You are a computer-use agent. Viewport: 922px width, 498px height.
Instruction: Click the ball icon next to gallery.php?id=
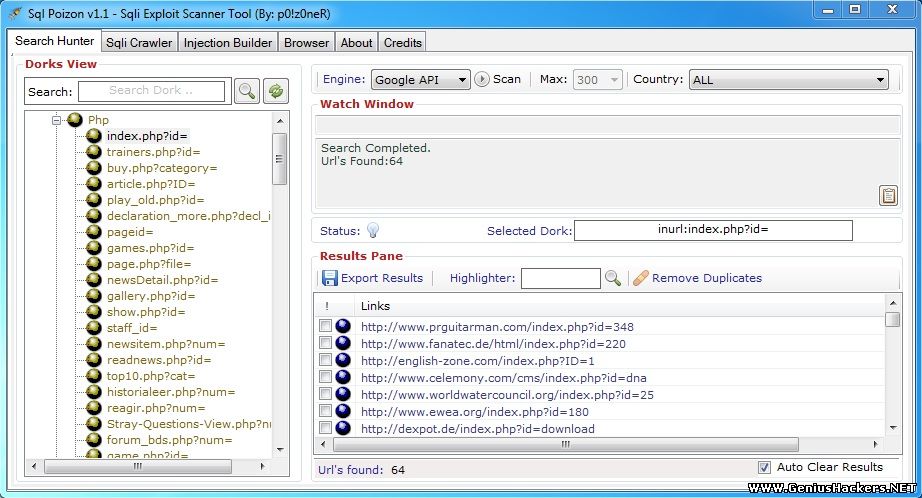click(93, 296)
